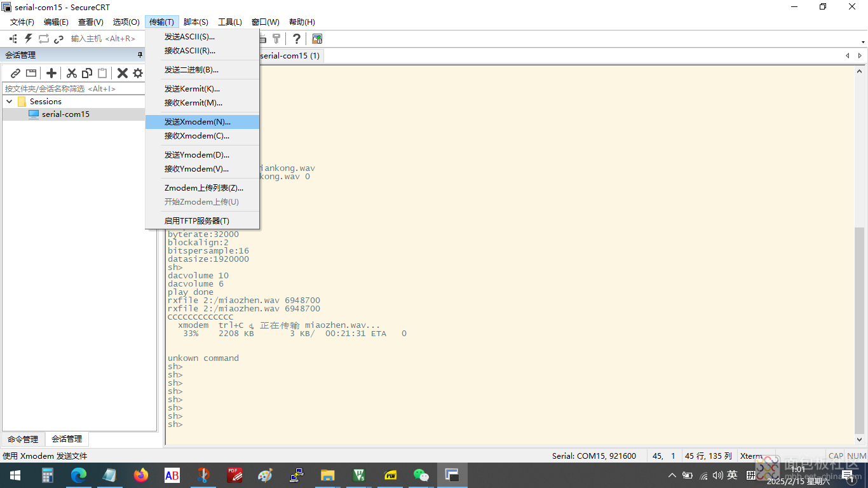Click the keymap key icon in toolbar
The height and width of the screenshot is (488, 868).
point(276,39)
